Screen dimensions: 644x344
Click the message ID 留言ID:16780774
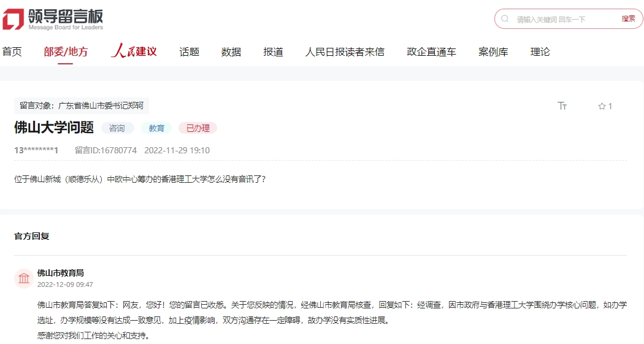pos(105,150)
